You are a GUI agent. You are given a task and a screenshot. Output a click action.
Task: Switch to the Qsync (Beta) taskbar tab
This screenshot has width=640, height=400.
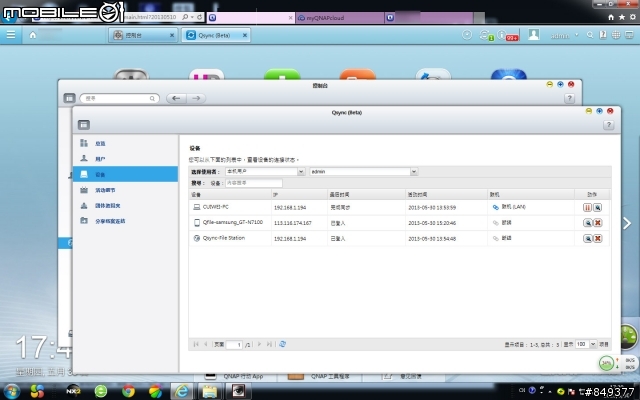pos(216,35)
